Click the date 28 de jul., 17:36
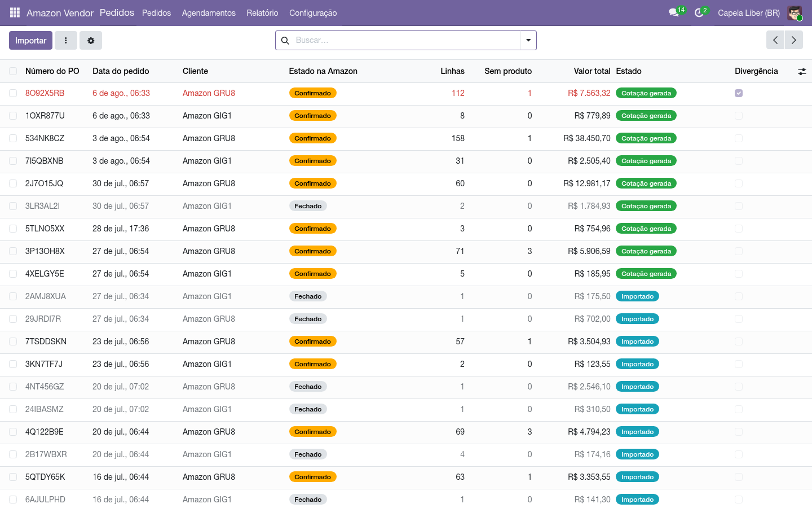This screenshot has height=508, width=812. click(121, 229)
